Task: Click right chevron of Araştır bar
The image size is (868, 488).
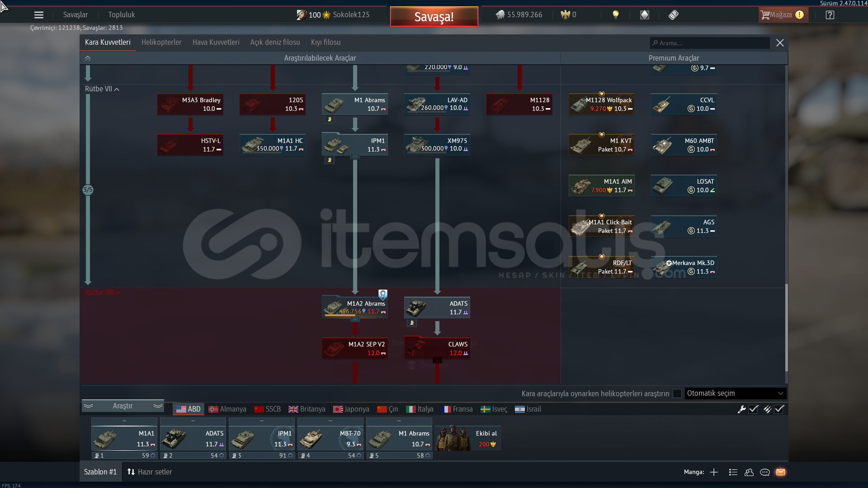Action: pos(158,406)
